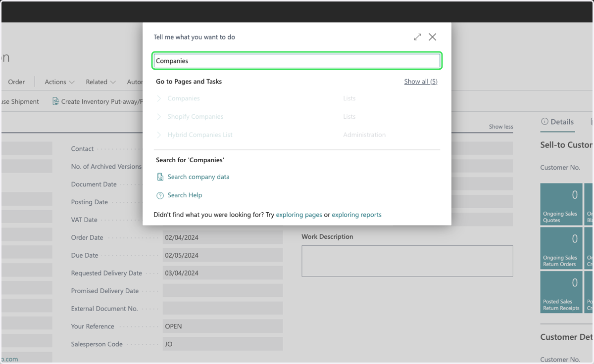
Task: Select the Order menu item
Action: [16, 82]
